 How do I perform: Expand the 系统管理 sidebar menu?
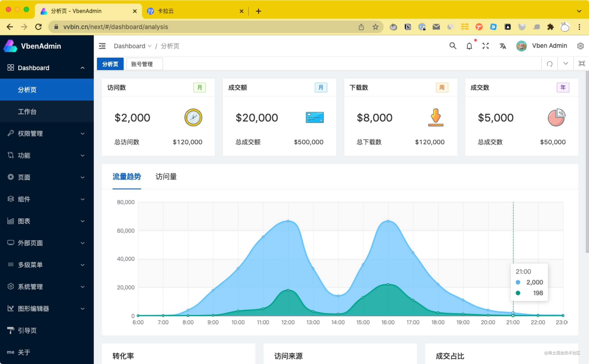point(30,287)
